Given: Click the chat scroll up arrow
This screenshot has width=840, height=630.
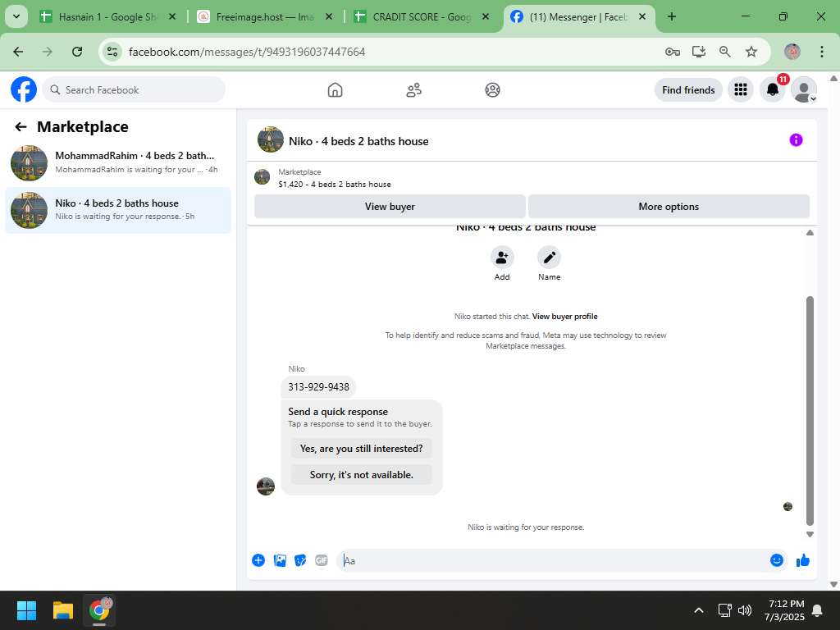Looking at the screenshot, I should pyautogui.click(x=810, y=232).
